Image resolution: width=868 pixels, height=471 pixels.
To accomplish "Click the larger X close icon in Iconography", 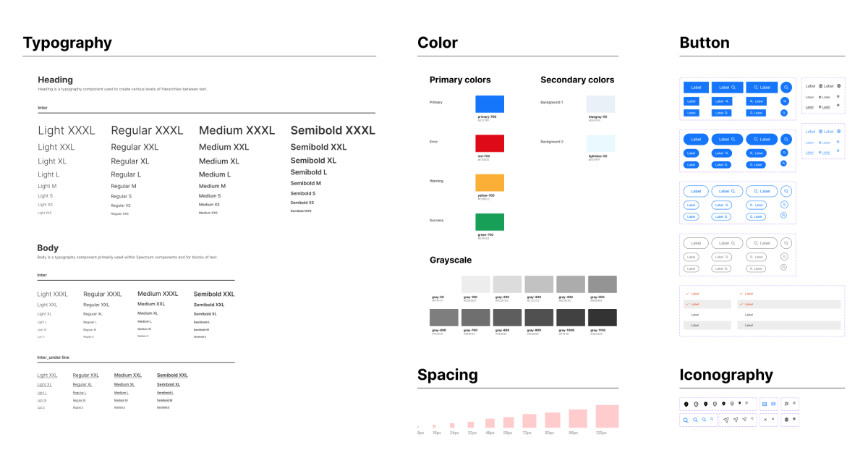I will [765, 420].
